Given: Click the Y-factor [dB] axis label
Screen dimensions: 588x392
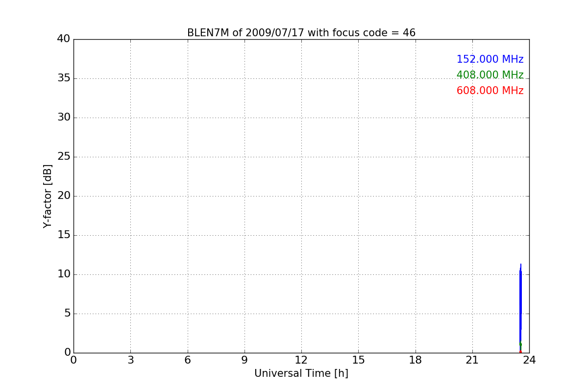Looking at the screenshot, I should tap(48, 196).
